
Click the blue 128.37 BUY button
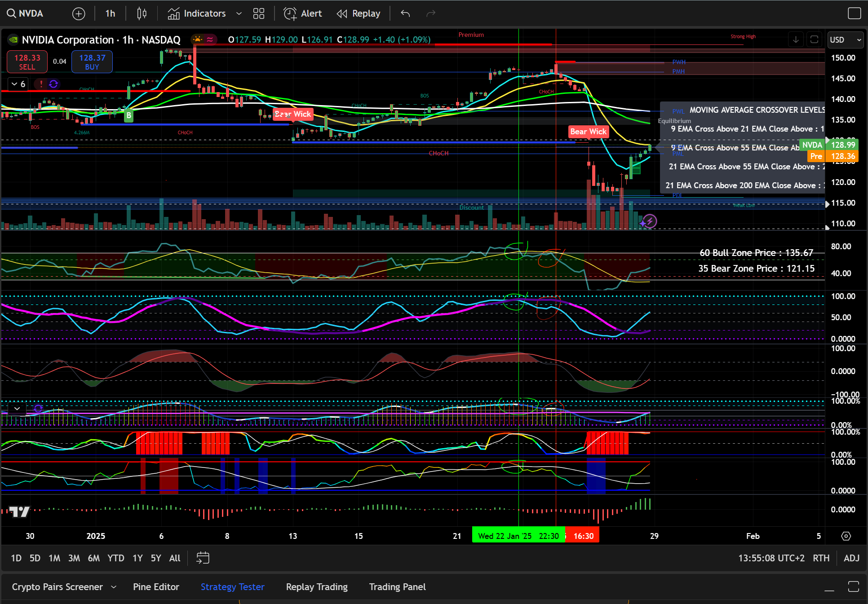tap(92, 62)
